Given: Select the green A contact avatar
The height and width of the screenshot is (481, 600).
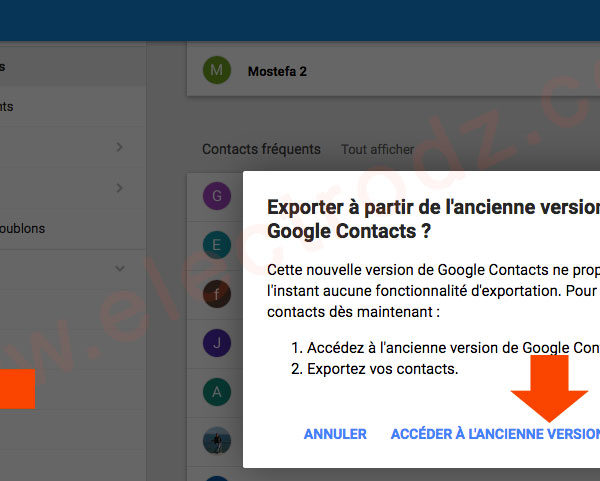Looking at the screenshot, I should (x=217, y=392).
